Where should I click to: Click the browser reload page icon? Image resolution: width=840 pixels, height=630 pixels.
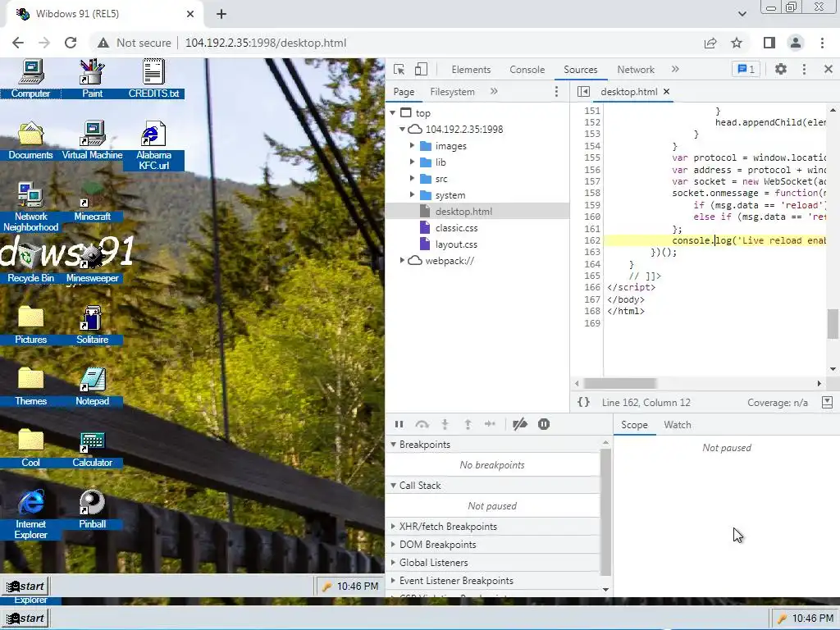pos(71,43)
